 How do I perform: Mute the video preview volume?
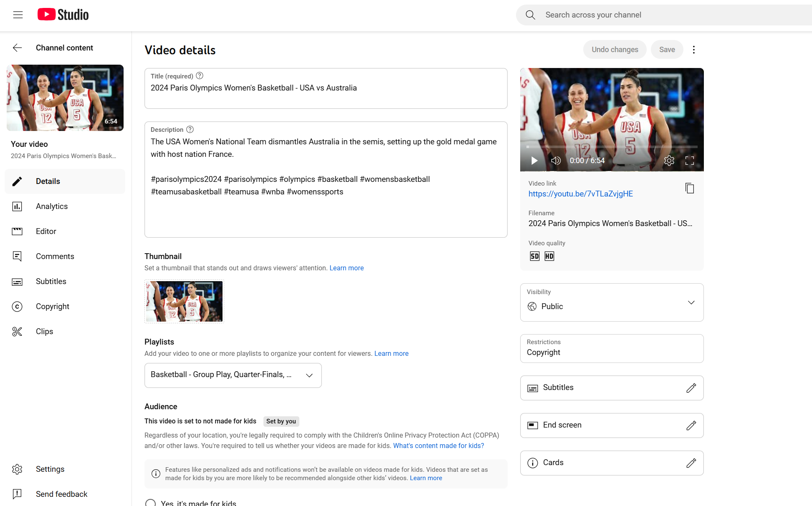[x=556, y=161]
